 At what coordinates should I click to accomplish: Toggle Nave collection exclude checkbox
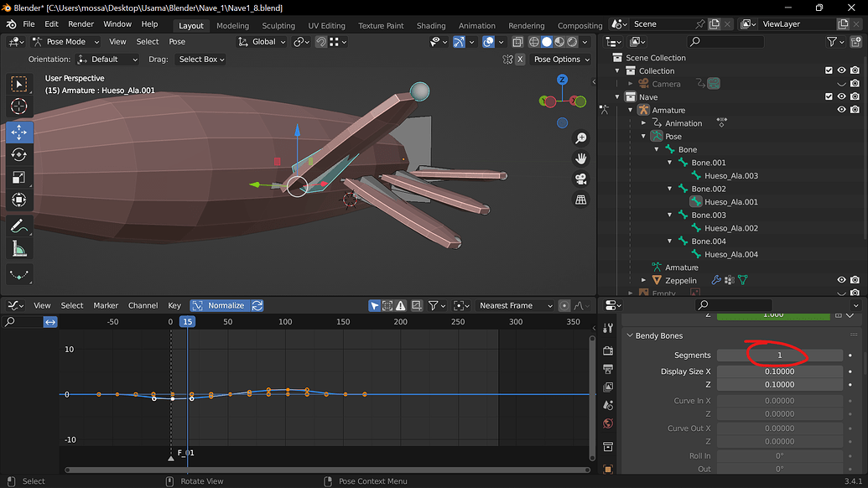click(829, 96)
